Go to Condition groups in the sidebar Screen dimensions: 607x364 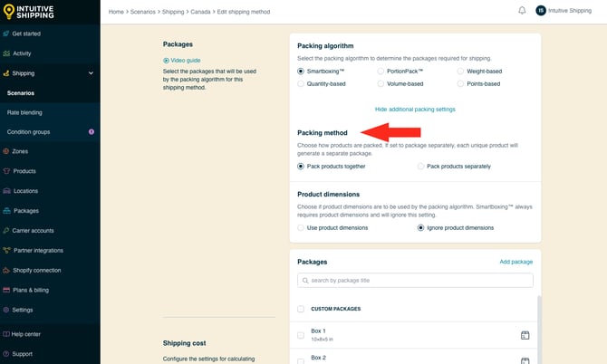(28, 132)
